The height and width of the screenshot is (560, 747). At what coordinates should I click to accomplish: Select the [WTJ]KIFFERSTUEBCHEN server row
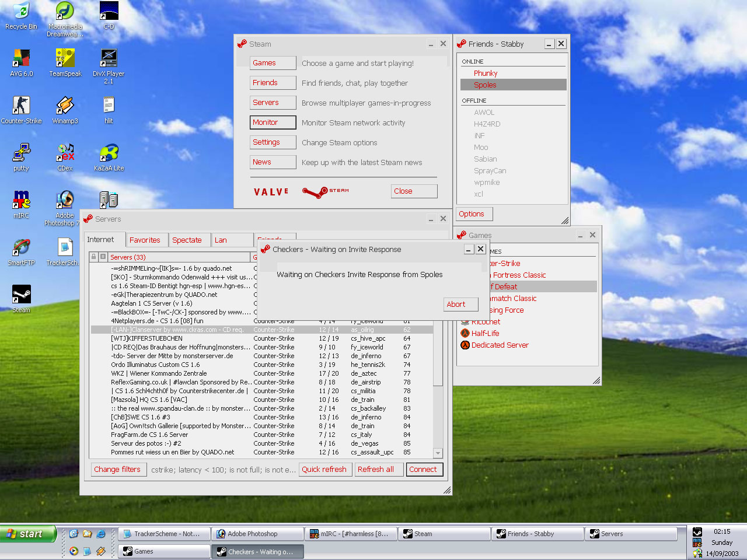tap(262, 338)
